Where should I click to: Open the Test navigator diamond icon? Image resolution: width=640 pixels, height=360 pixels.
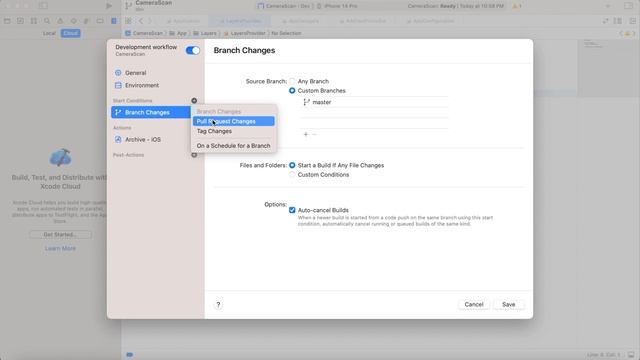click(73, 21)
